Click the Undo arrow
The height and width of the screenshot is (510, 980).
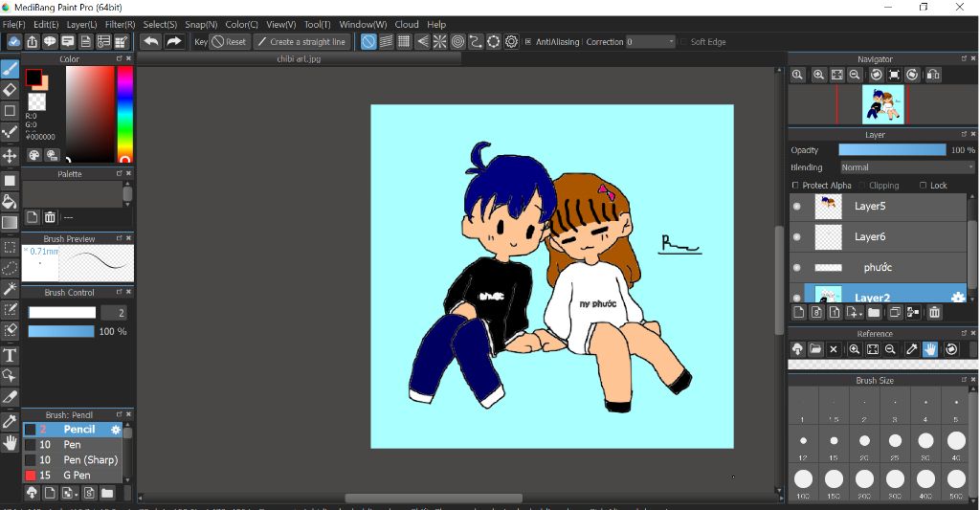(150, 42)
